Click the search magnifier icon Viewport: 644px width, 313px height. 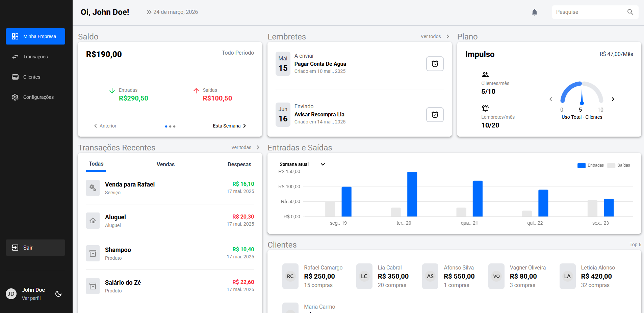click(630, 12)
